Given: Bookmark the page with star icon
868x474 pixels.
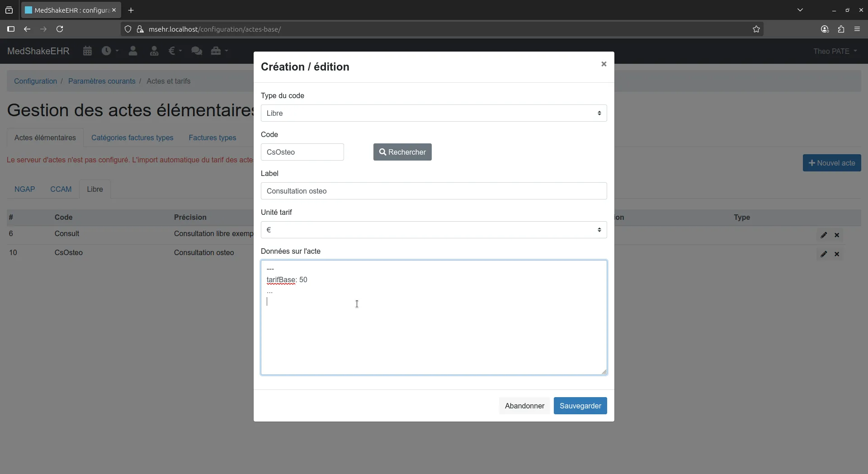Looking at the screenshot, I should click(x=757, y=29).
